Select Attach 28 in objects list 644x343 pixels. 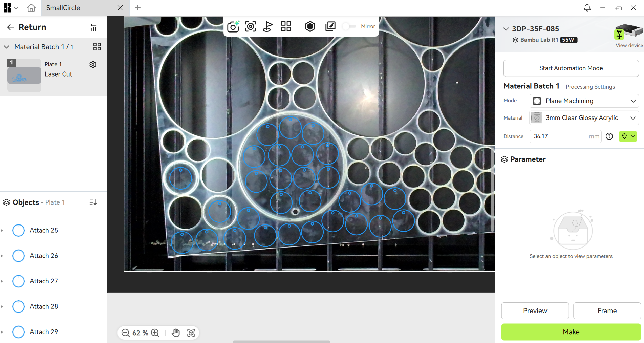point(53,306)
